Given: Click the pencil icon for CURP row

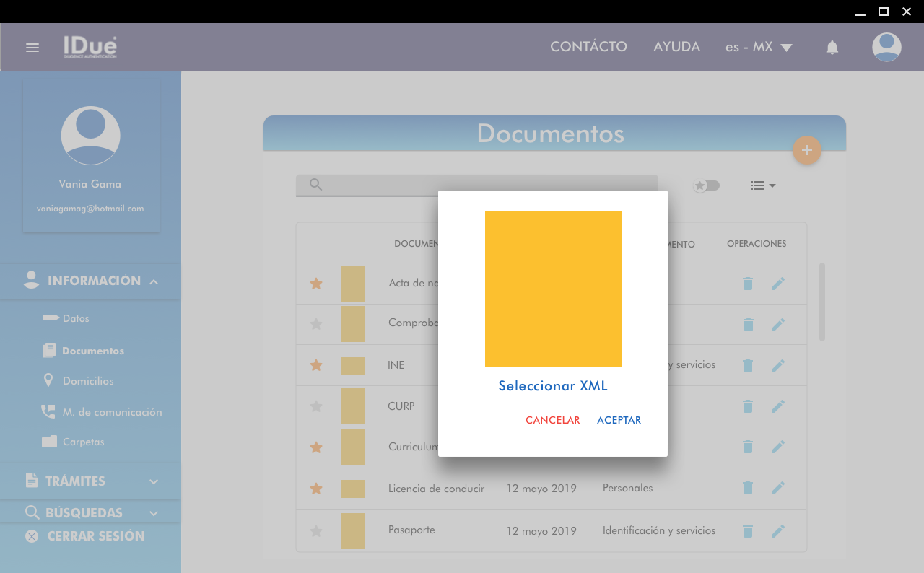Looking at the screenshot, I should 777,407.
